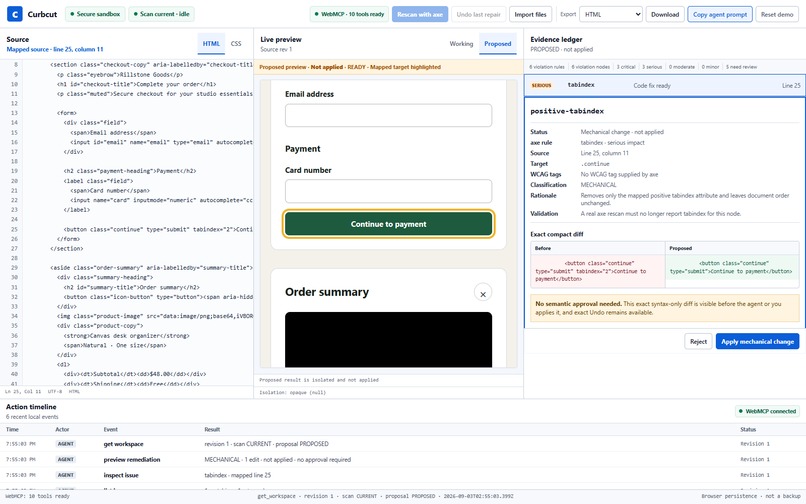Click the '6 violation rules' summary
This screenshot has width=806, height=504.
coord(547,67)
